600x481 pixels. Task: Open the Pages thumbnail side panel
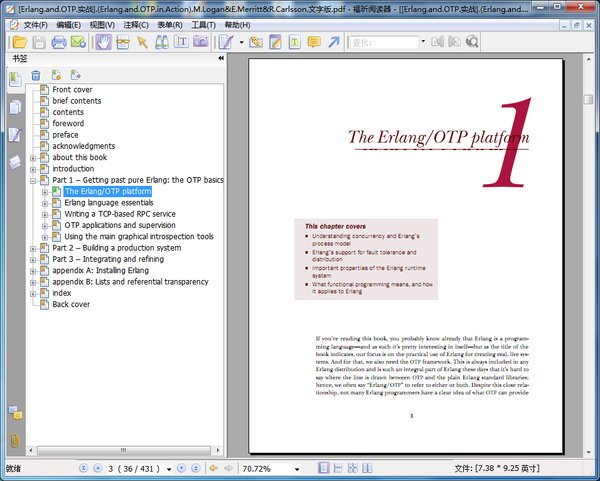coord(15,107)
